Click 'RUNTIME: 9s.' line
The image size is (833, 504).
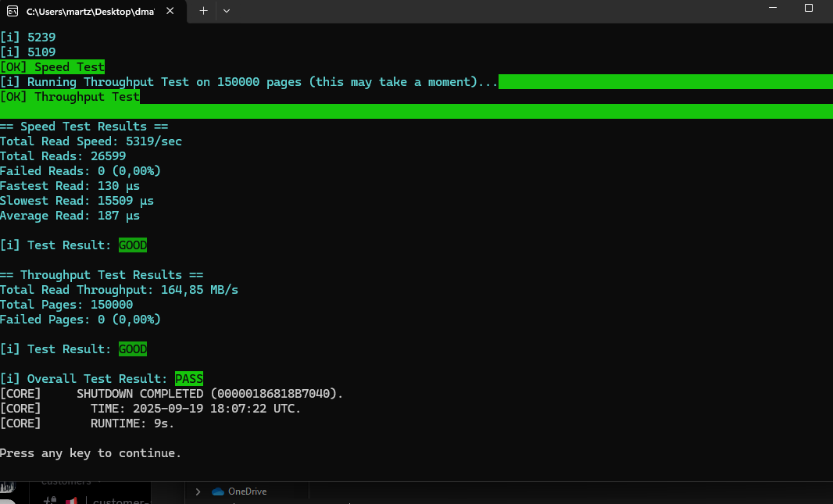(x=87, y=424)
